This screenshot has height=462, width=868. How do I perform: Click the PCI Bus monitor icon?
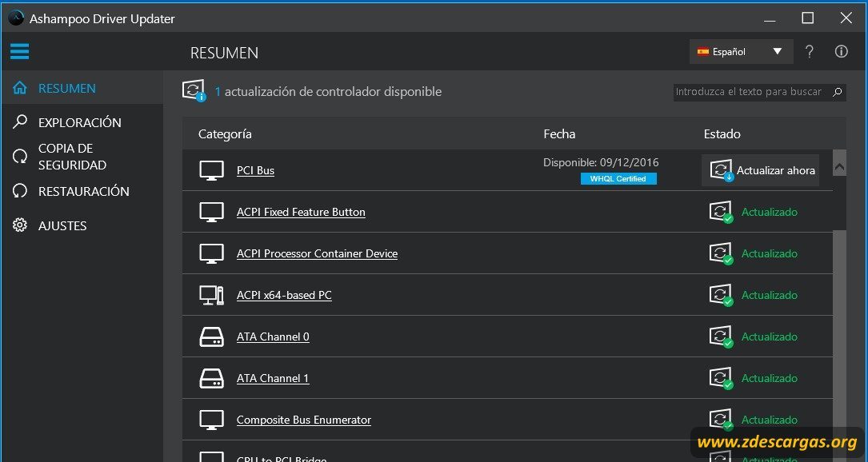pyautogui.click(x=211, y=170)
